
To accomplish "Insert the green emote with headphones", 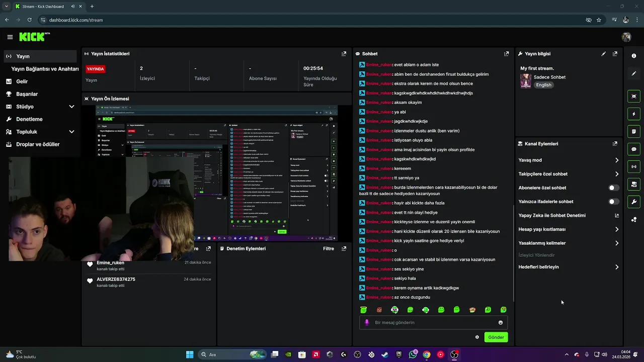I will pos(426,310).
